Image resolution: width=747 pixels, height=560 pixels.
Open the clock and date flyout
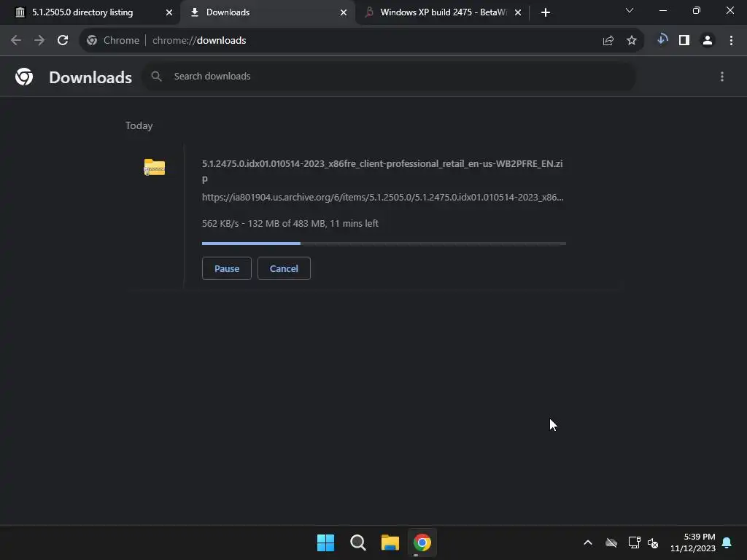click(693, 542)
